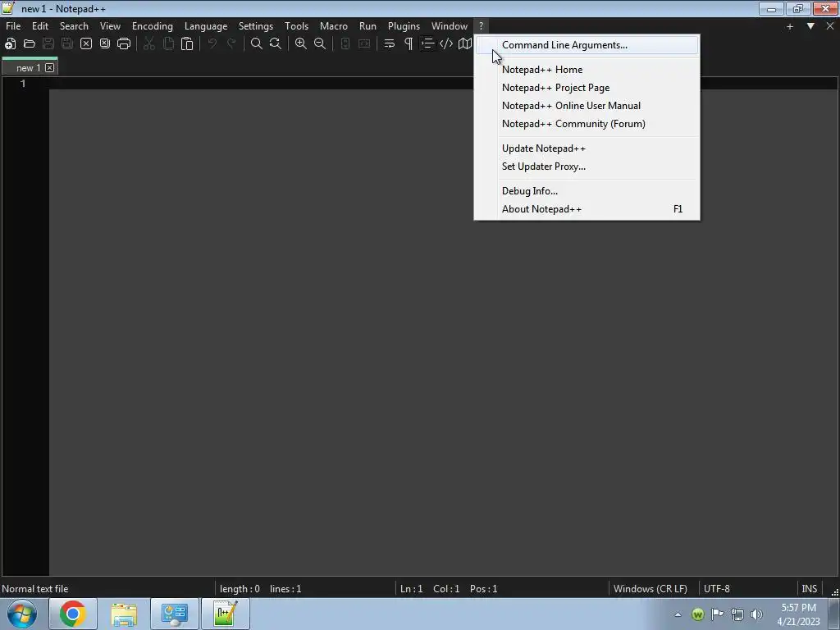Select Notepad++ Home menu item
Viewport: 840px width, 630px height.
pos(587,70)
